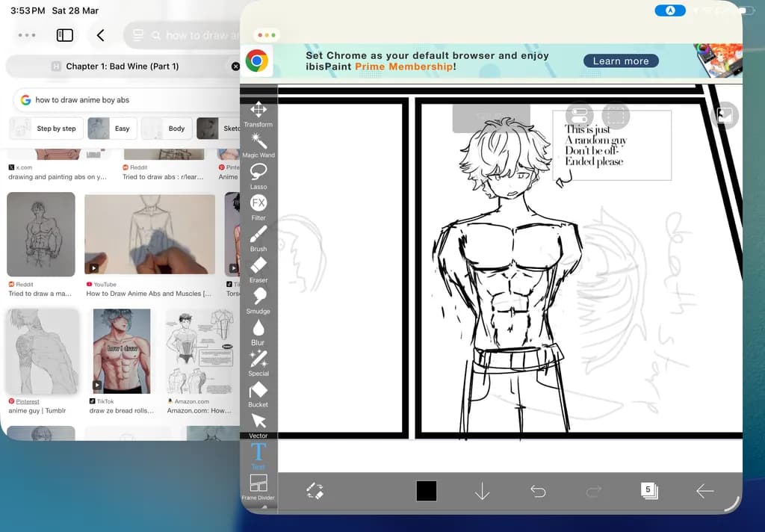The width and height of the screenshot is (765, 532).
Task: Pick the Vector selection tool
Action: tap(258, 426)
